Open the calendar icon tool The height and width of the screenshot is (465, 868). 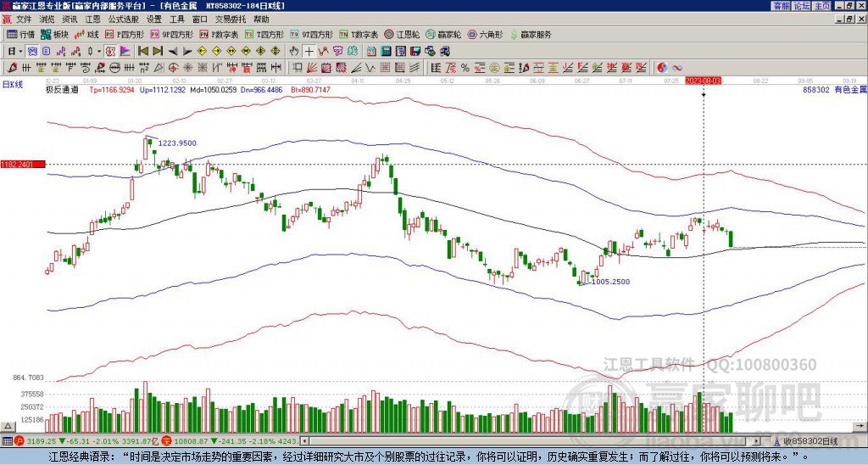pos(371,52)
